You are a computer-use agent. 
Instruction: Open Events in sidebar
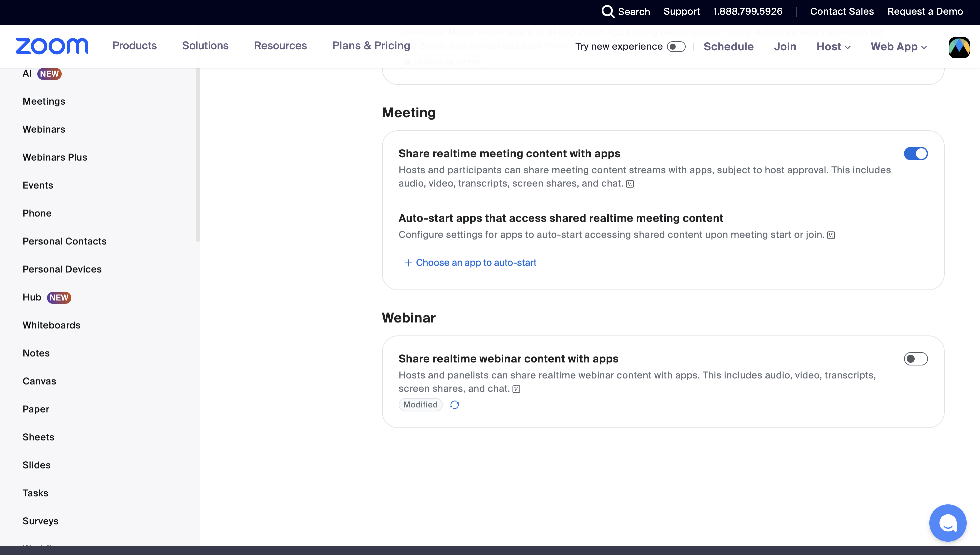click(x=38, y=185)
